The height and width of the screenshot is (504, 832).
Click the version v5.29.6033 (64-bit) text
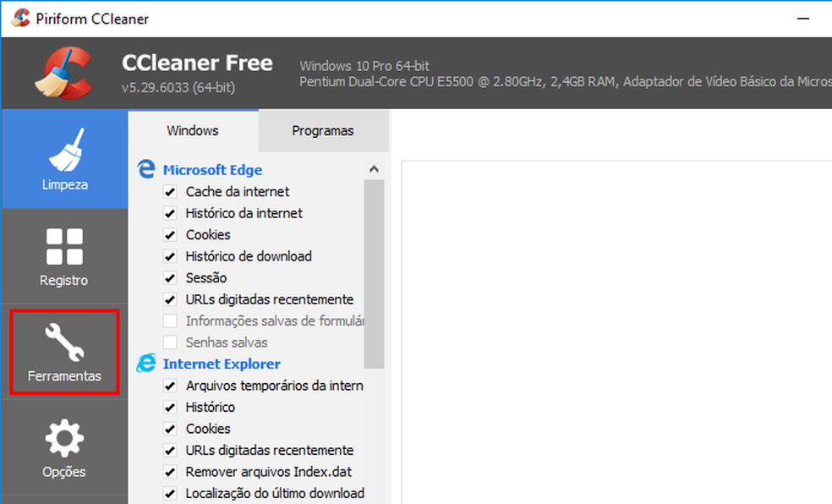click(178, 88)
